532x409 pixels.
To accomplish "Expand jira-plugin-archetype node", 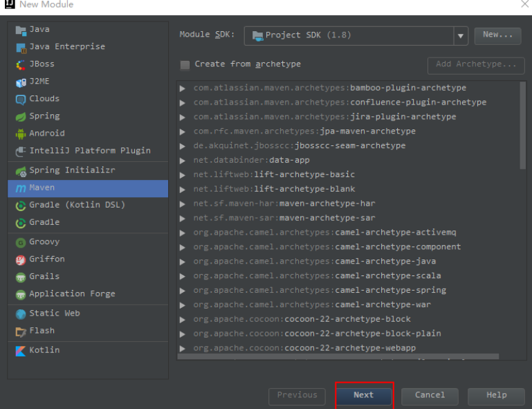I will click(x=183, y=118).
